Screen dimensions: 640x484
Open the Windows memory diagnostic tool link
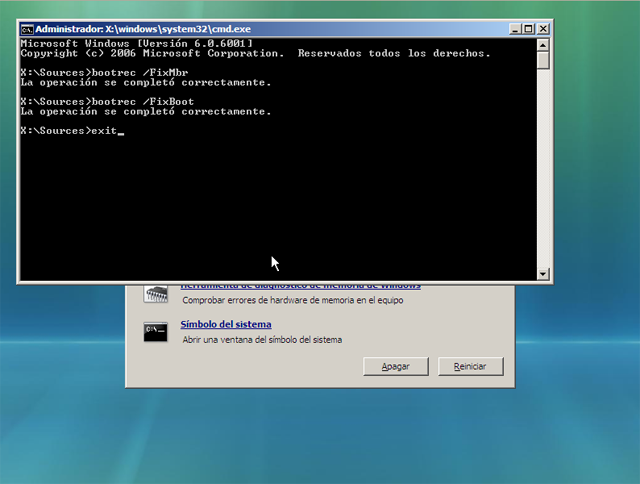(x=300, y=287)
